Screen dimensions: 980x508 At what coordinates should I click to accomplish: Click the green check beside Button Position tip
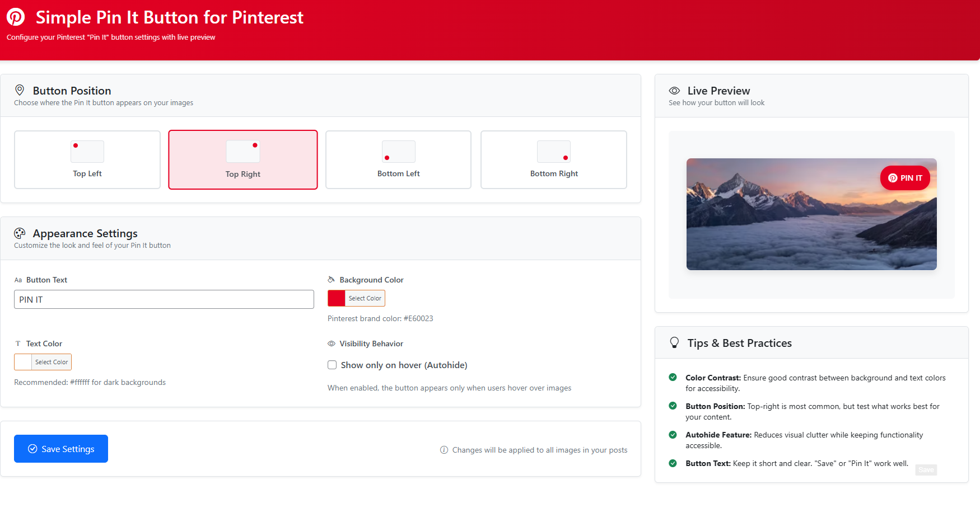673,406
